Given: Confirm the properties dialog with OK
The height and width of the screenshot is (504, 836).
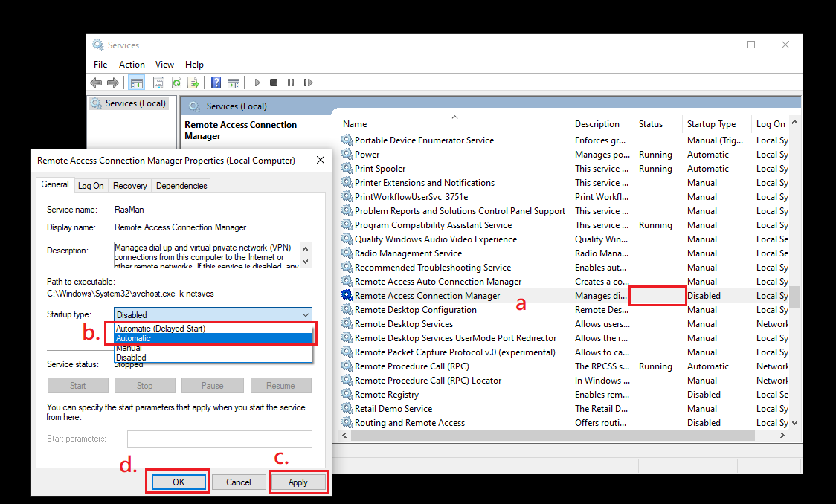Looking at the screenshot, I should pos(179,482).
